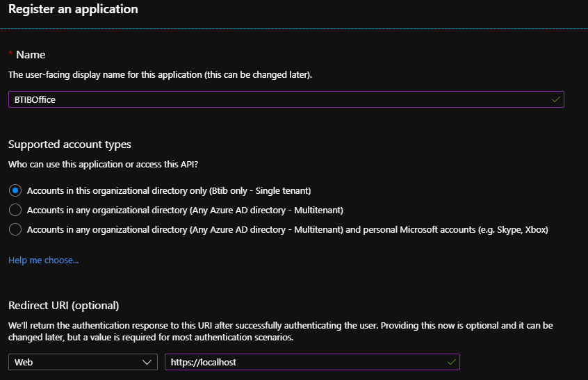Click the chevron arrow of the Web dropdown
588x380 pixels.
147,362
